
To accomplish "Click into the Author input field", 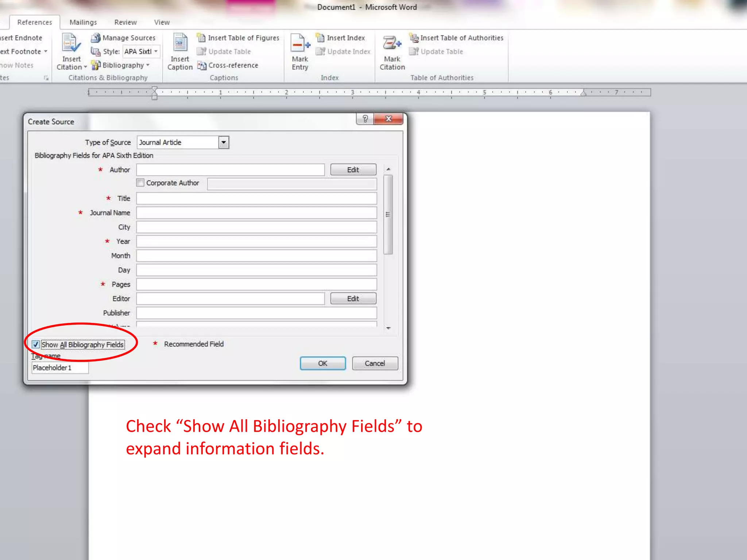I will coord(231,170).
